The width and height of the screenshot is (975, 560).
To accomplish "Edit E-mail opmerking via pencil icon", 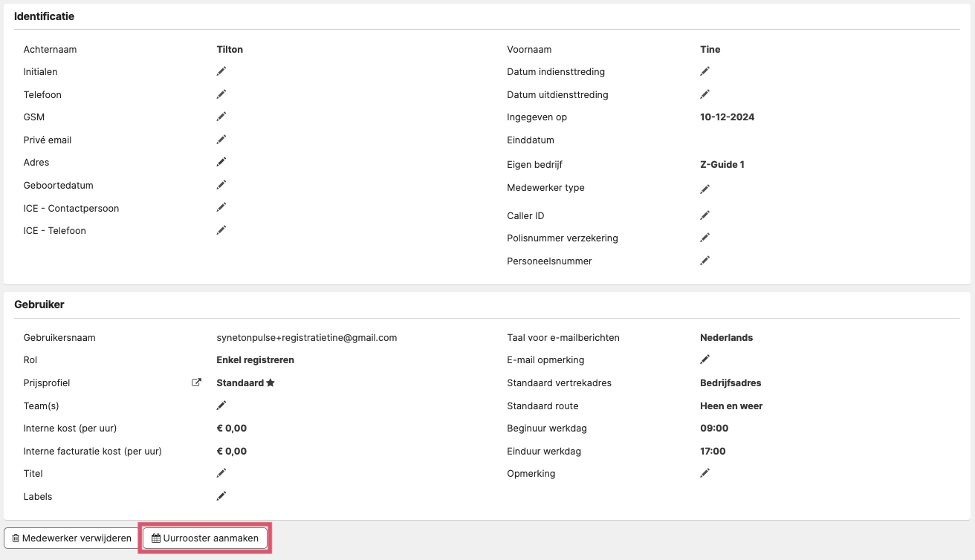I will click(x=705, y=359).
